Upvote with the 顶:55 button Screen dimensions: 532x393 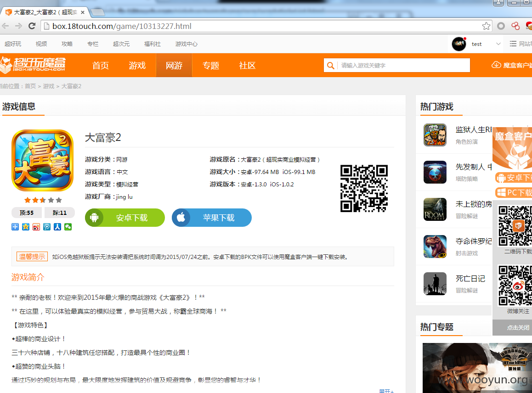(x=27, y=213)
